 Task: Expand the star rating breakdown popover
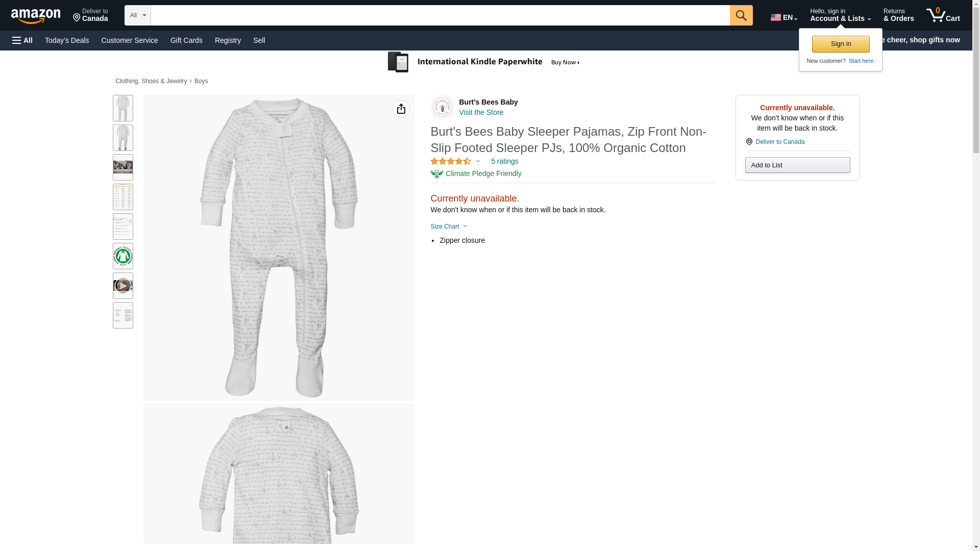[x=455, y=162]
